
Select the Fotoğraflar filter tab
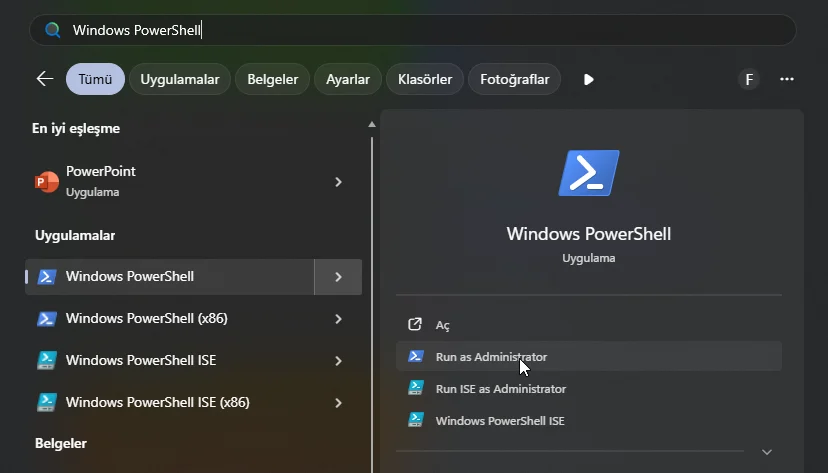coord(514,79)
